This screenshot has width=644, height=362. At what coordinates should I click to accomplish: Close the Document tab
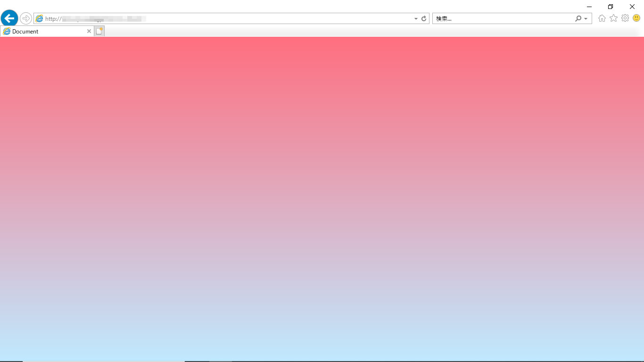(89, 31)
